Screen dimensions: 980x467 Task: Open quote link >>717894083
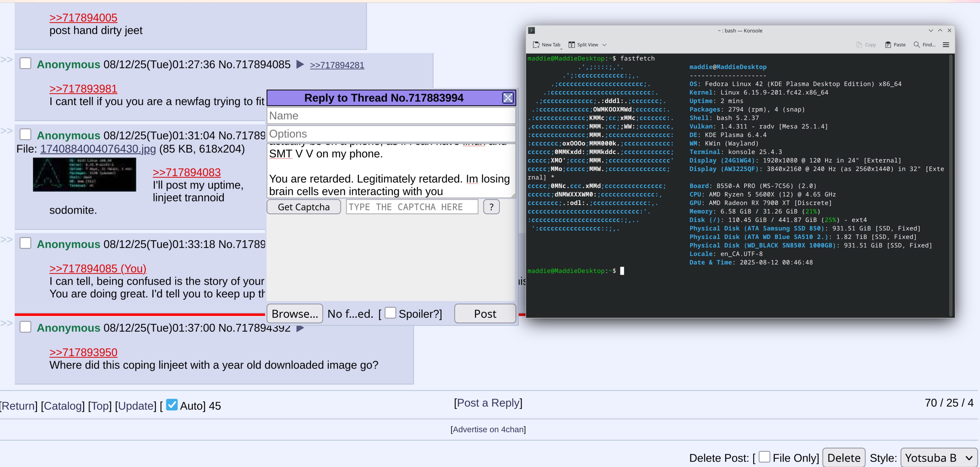[186, 172]
